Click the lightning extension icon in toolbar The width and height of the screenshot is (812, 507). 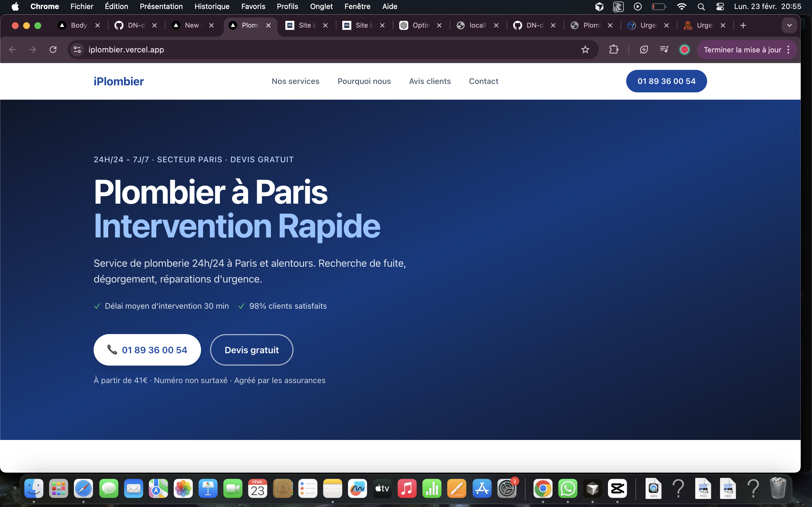click(644, 50)
